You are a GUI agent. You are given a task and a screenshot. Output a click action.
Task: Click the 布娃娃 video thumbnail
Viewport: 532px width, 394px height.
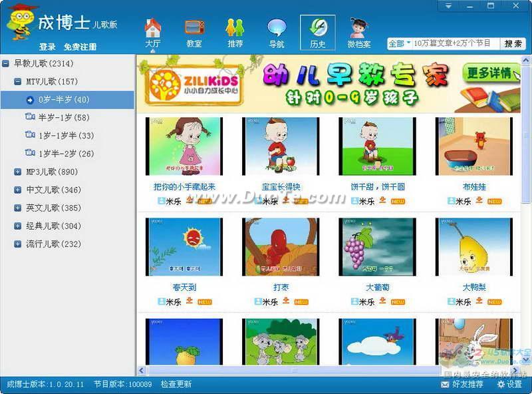coord(474,146)
